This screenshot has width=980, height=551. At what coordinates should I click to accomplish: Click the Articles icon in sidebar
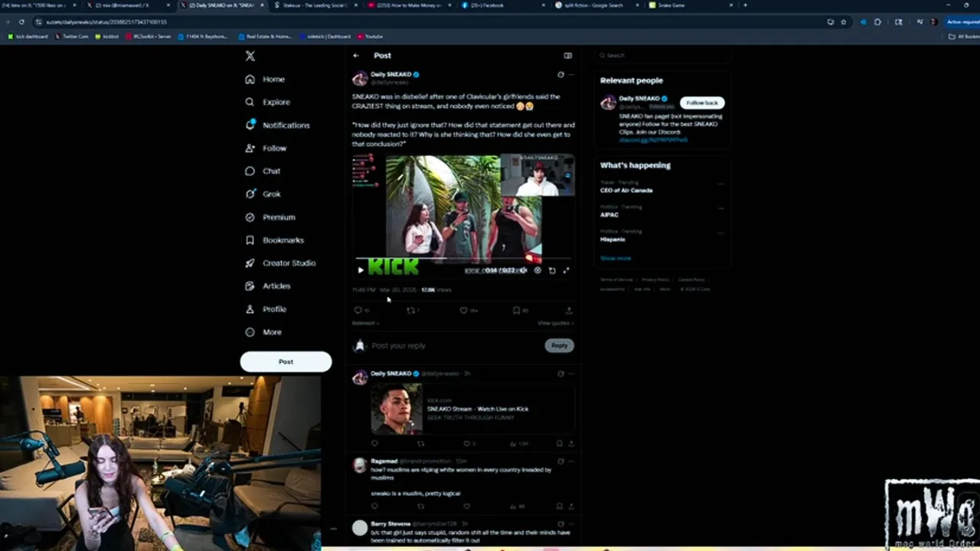(x=250, y=285)
